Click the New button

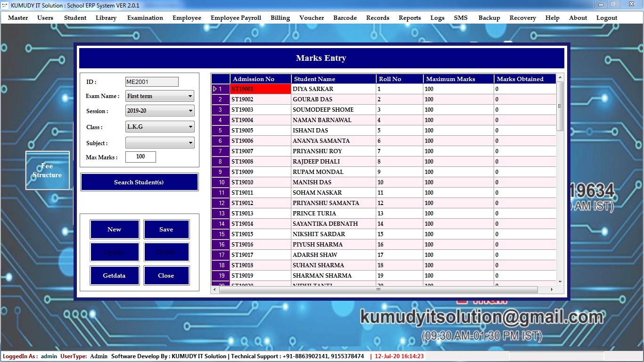pos(115,230)
